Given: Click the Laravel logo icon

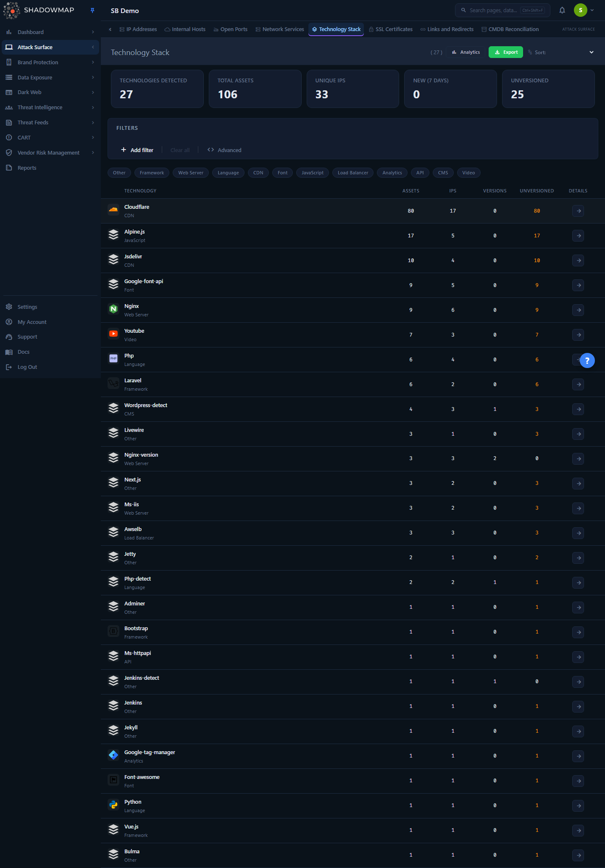Looking at the screenshot, I should pos(113,383).
